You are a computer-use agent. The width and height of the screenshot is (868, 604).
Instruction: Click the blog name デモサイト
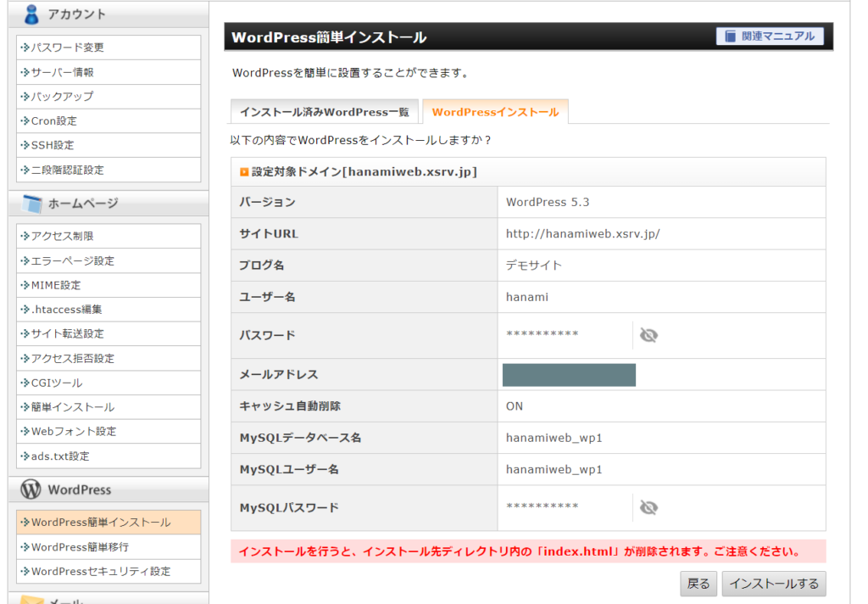coord(534,266)
